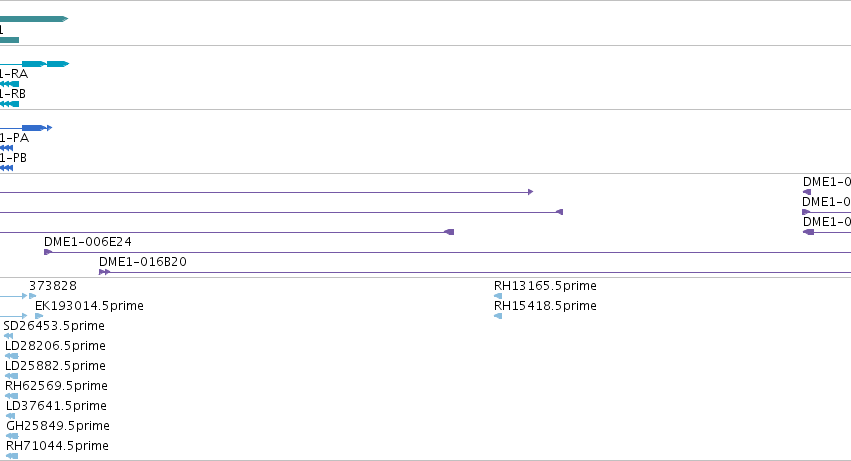This screenshot has height=461, width=851.
Task: Open the LD28206.5prime entry
Action: click(x=55, y=346)
